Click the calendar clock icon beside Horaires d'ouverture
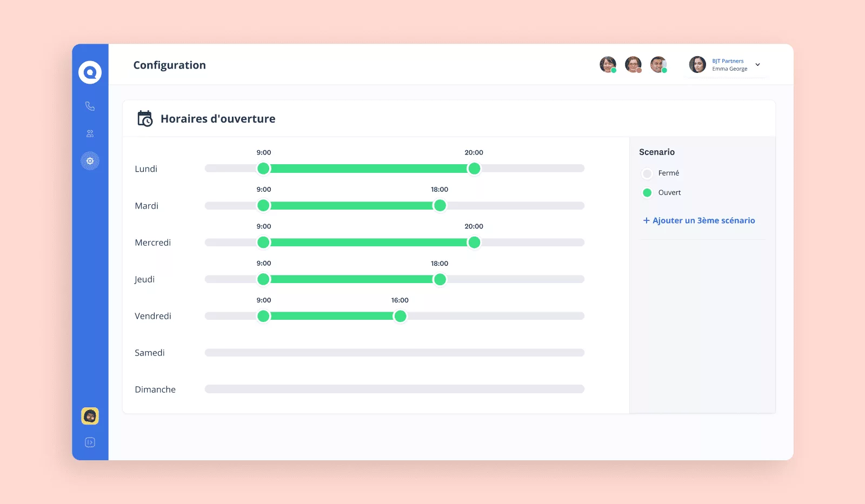 [x=145, y=118]
